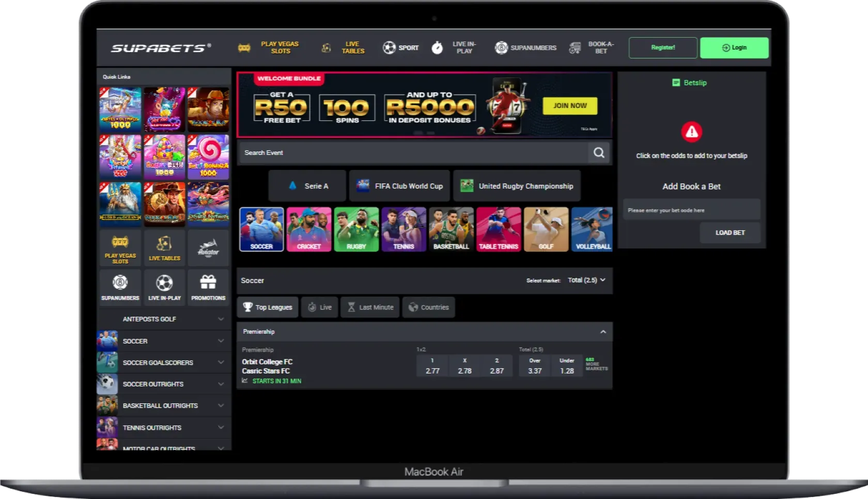Open Supanumbers quick link icon
This screenshot has height=499, width=868.
[x=120, y=287]
